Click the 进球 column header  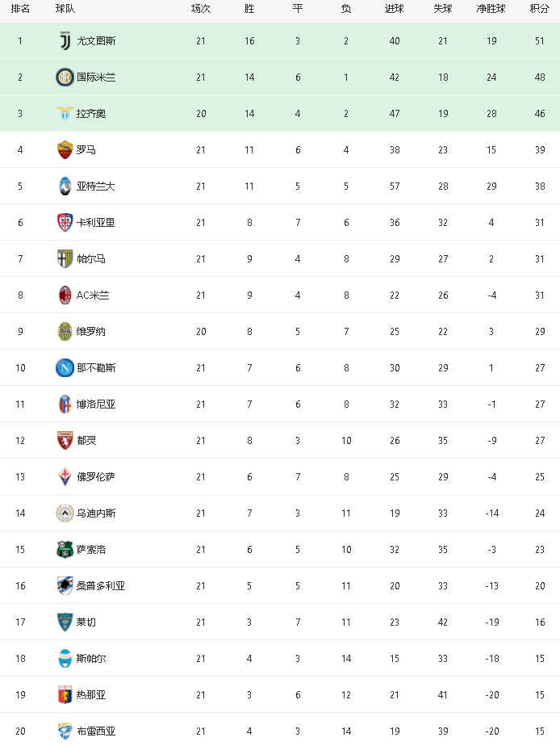(394, 9)
